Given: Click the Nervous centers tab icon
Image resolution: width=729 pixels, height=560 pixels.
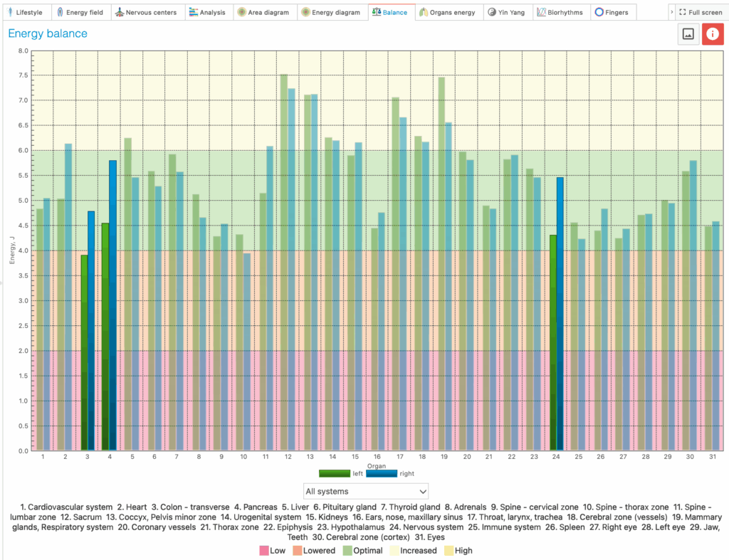Looking at the screenshot, I should click(x=120, y=12).
